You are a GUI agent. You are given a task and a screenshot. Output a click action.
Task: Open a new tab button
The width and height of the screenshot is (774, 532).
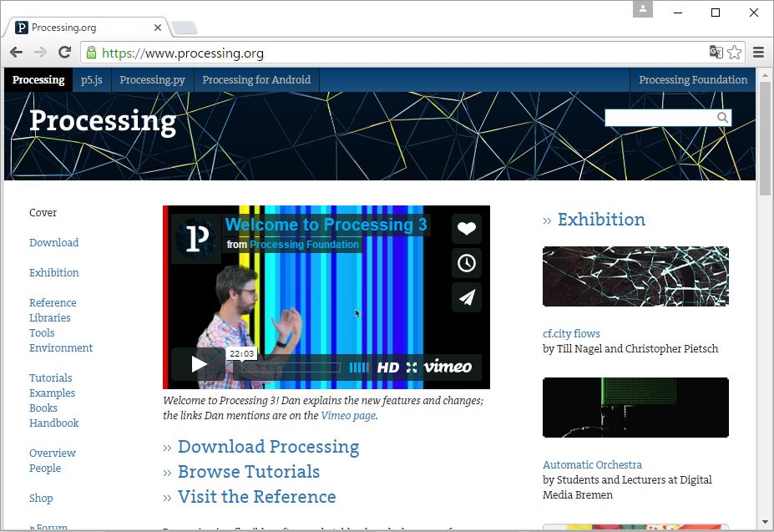pyautogui.click(x=185, y=28)
